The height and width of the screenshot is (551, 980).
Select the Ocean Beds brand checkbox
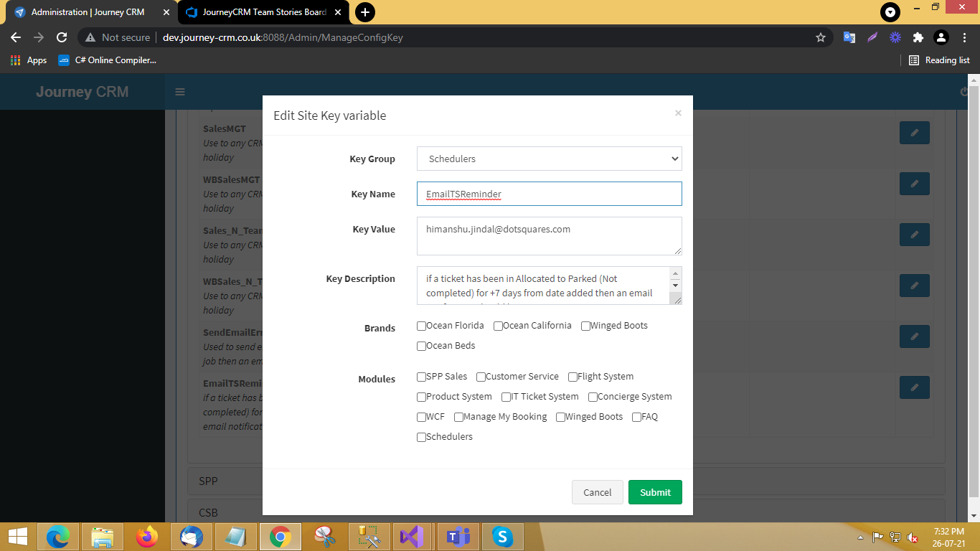click(x=422, y=346)
